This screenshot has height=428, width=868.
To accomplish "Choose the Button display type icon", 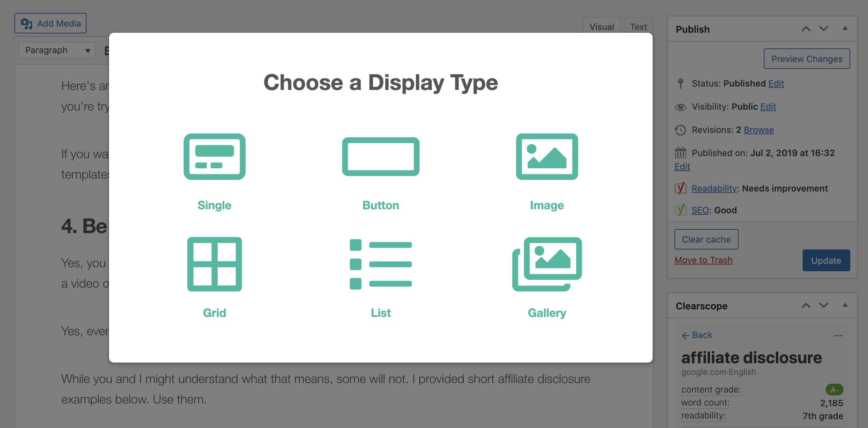I will point(381,156).
